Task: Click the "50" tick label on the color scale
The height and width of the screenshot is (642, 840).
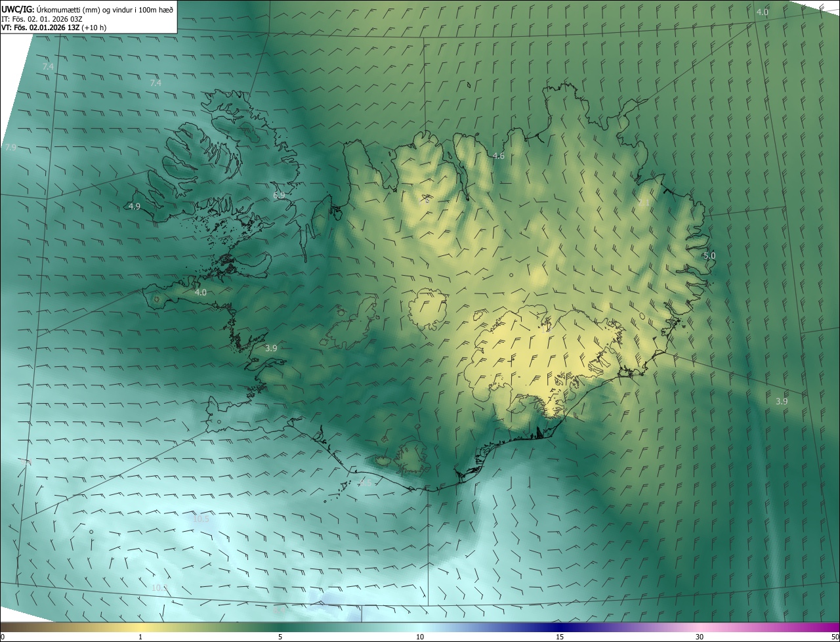Action: [x=835, y=637]
